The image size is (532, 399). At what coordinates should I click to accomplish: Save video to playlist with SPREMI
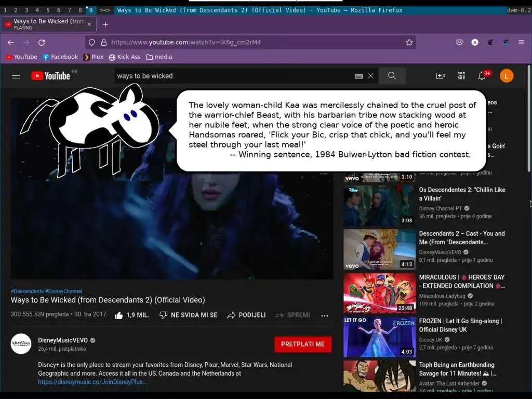(x=292, y=315)
